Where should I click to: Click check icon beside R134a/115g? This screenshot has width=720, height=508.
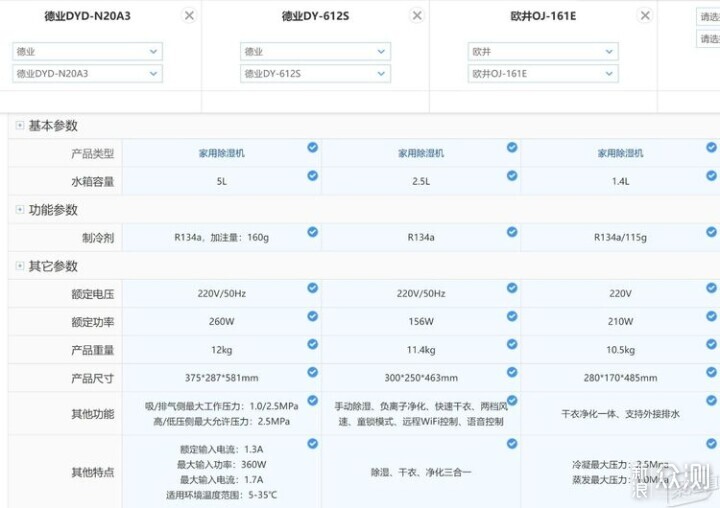(x=711, y=232)
